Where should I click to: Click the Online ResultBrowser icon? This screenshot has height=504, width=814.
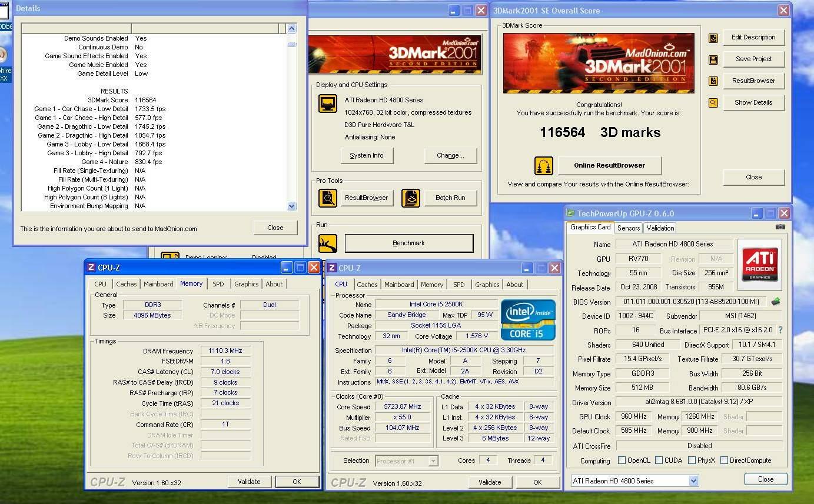coord(544,166)
